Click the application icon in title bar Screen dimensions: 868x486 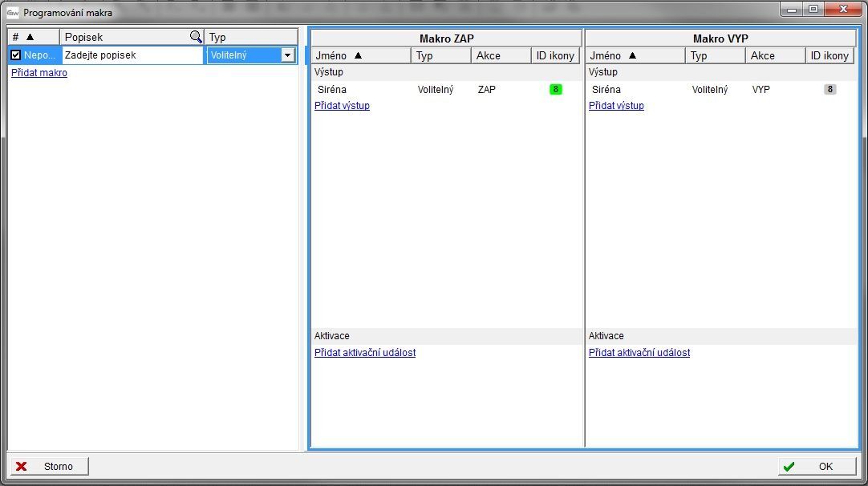tap(13, 13)
